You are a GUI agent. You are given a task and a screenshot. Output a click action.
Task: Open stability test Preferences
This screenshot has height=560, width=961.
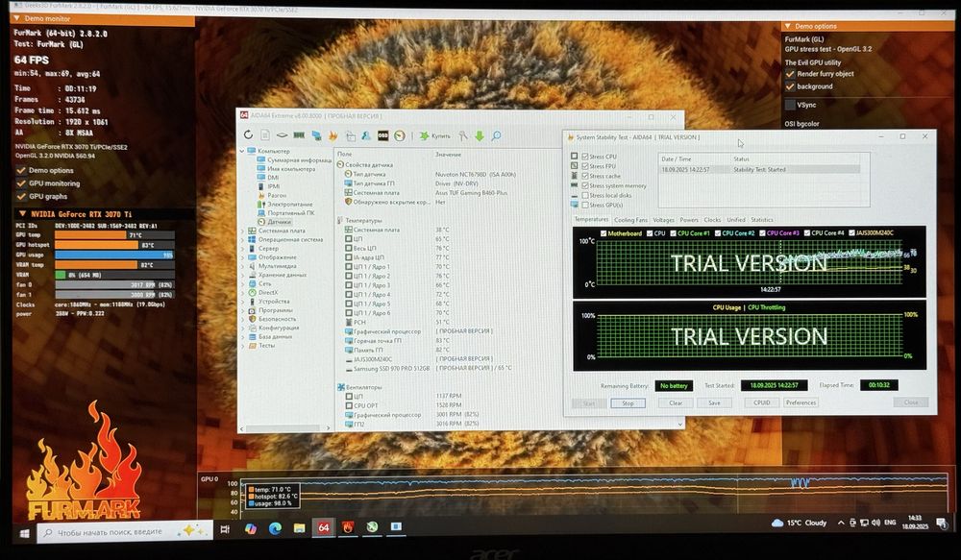tap(801, 402)
